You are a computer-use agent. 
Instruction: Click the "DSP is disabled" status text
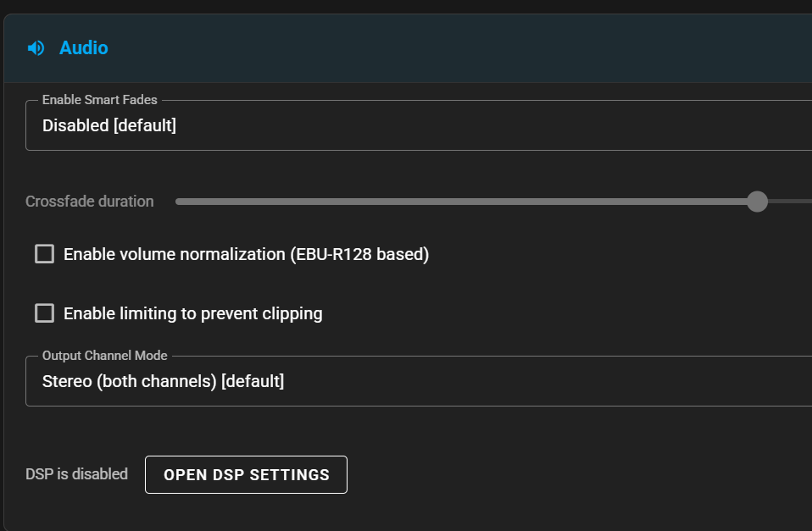click(76, 474)
